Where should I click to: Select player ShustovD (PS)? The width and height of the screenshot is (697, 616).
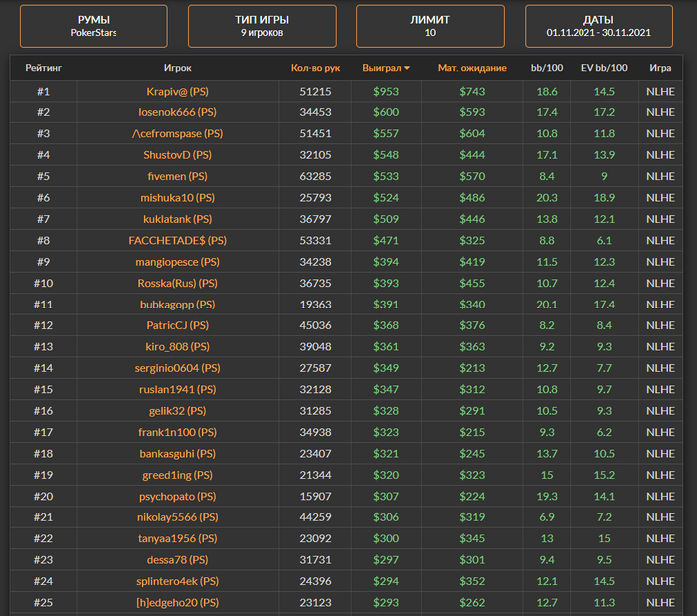(x=177, y=155)
